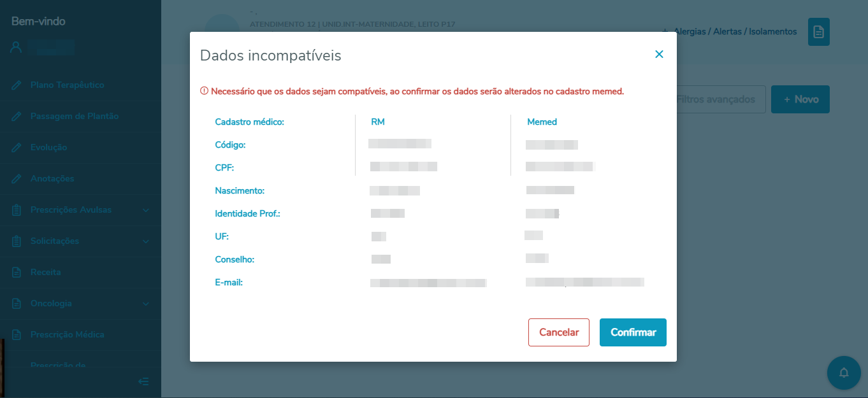This screenshot has width=868, height=398.
Task: Click the Passagem de Plantão pencil icon
Action: 17,117
